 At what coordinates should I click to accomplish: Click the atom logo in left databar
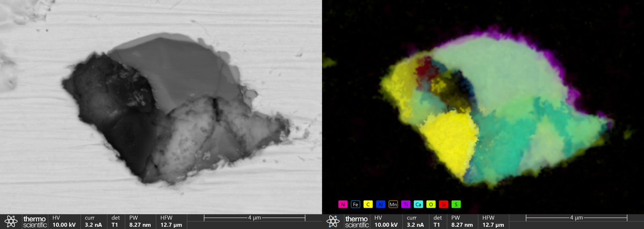click(x=11, y=221)
